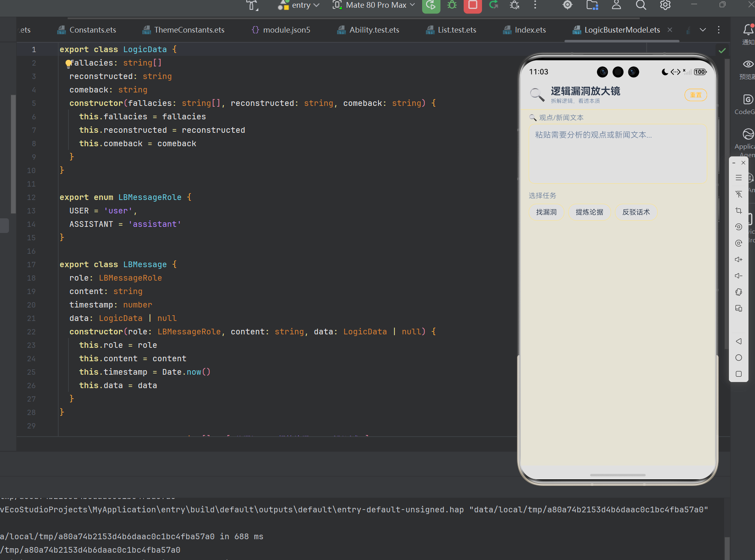Open settings gear in top toolbar
Screen dimensions: 755x560
tap(665, 5)
